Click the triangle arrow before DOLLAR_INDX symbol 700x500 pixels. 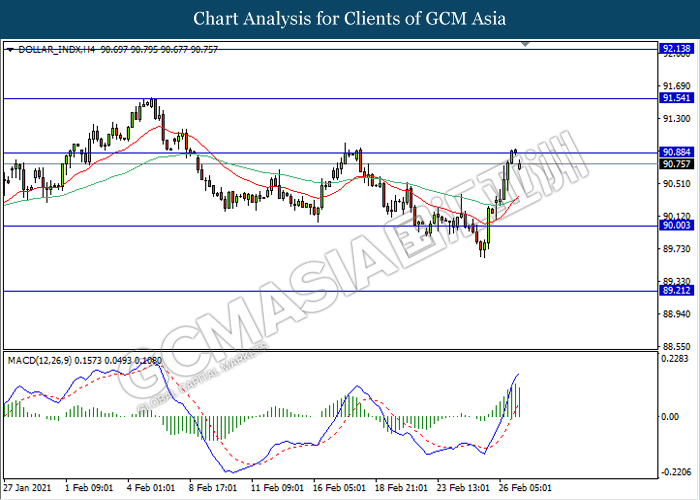(x=9, y=49)
